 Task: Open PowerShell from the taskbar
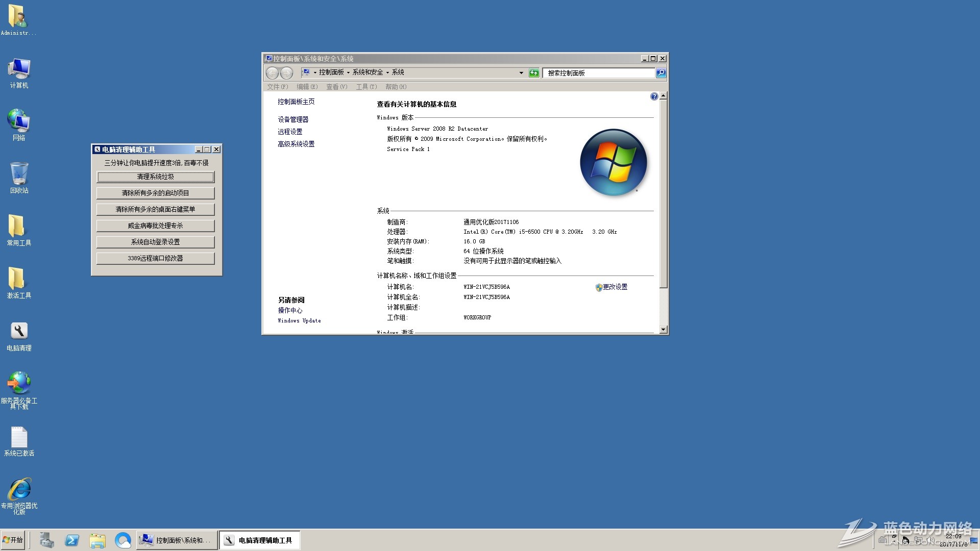pos(72,540)
